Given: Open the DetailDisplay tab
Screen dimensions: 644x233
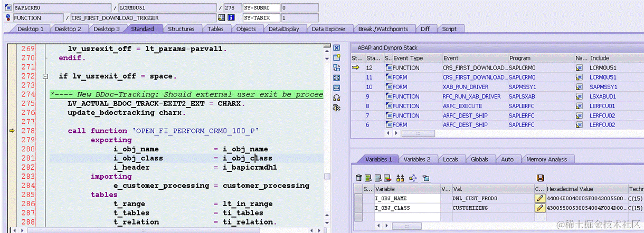Looking at the screenshot, I should [283, 29].
